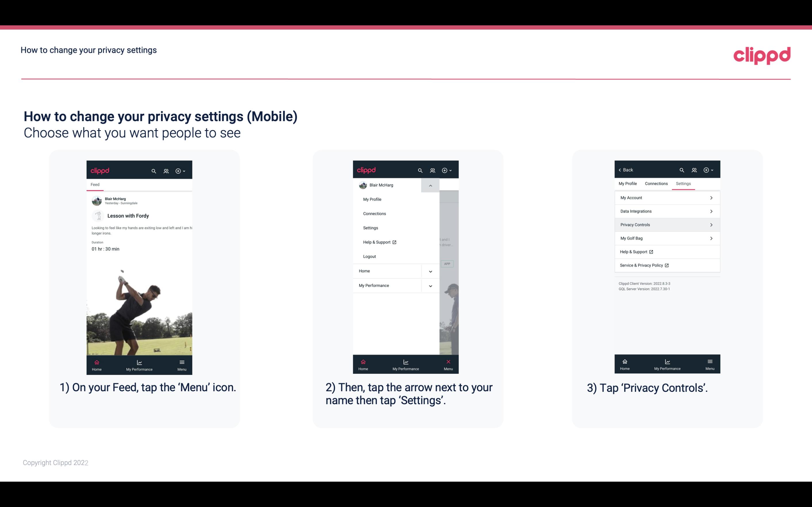Expand the My Performance dropdown menu

tap(430, 286)
